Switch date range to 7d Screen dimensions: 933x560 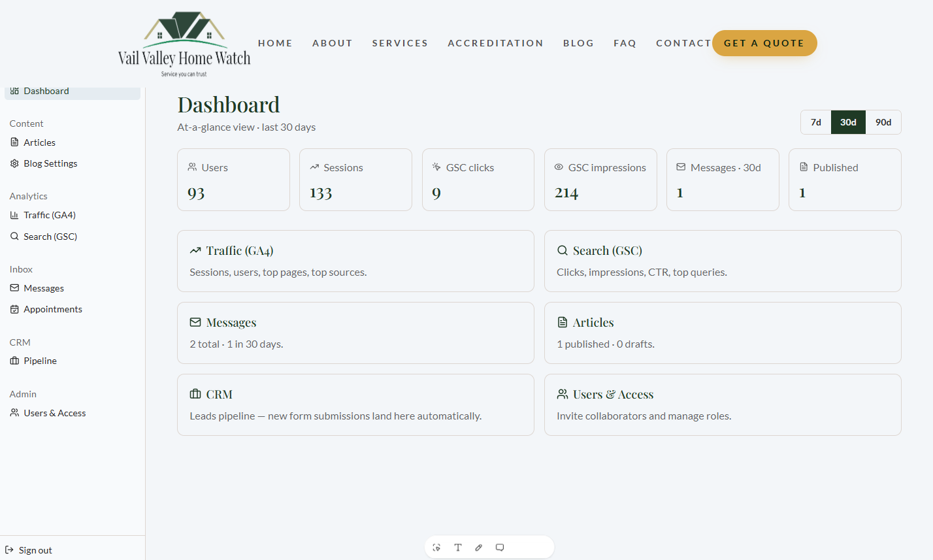(816, 122)
